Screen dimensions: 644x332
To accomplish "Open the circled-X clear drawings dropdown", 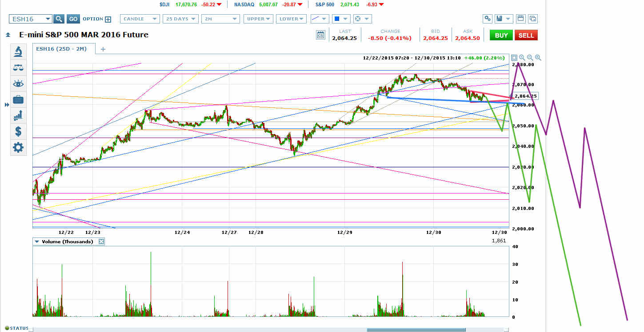I will (362, 19).
